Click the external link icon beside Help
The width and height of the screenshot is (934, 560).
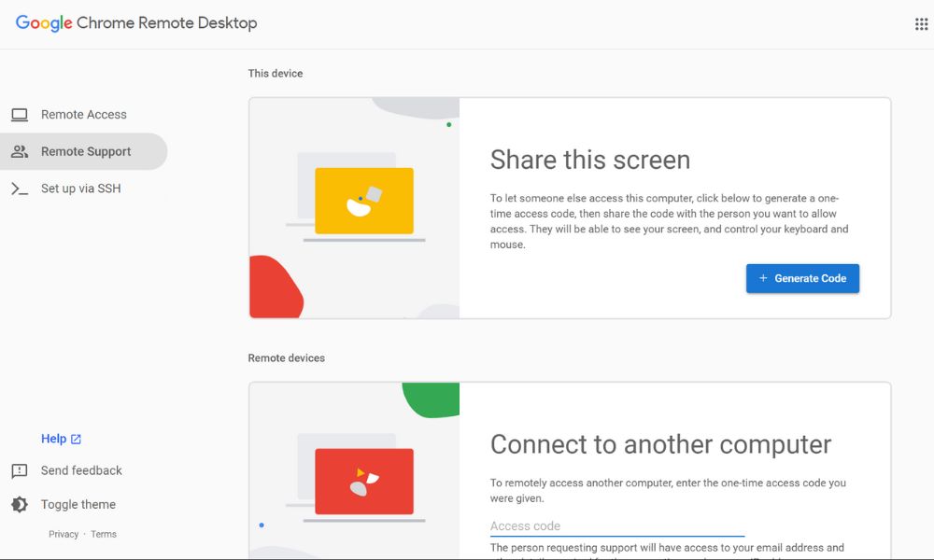(x=77, y=440)
